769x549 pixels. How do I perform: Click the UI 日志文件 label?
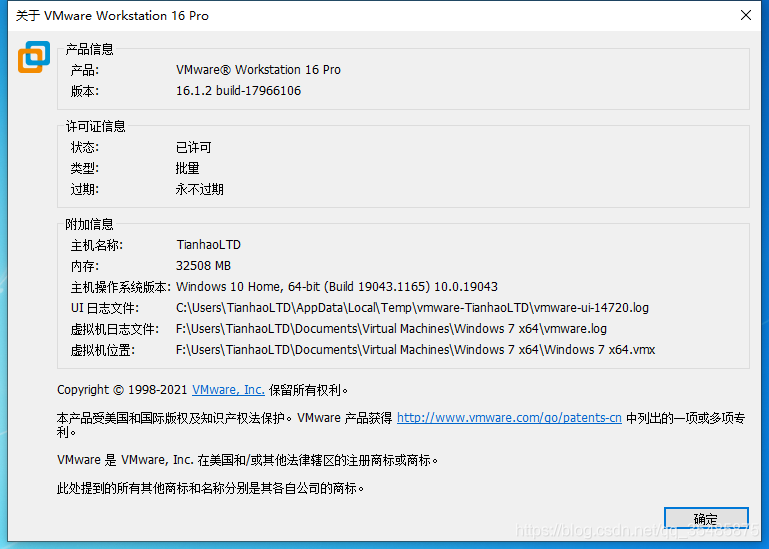(x=104, y=308)
